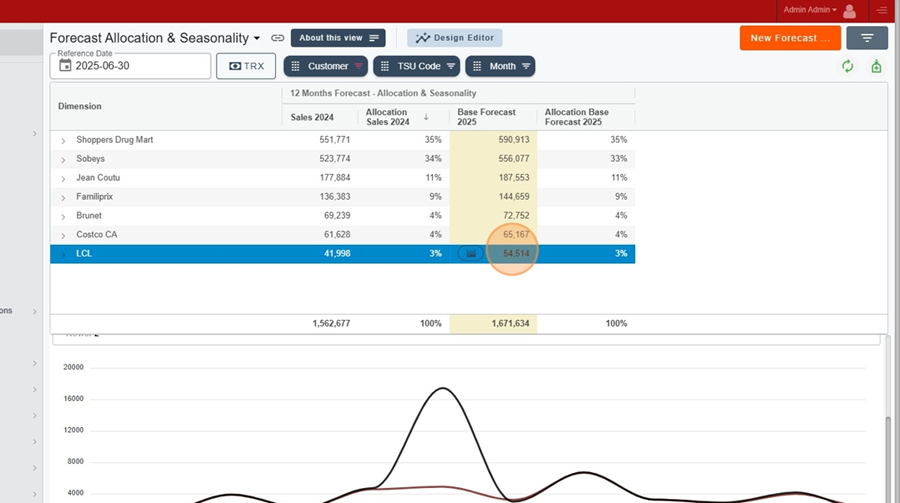This screenshot has width=900, height=503.
Task: Expand the Jean Coutu row
Action: click(x=63, y=178)
